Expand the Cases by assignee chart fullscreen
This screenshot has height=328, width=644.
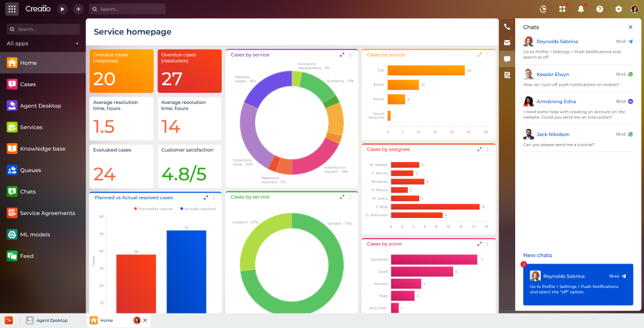[479, 149]
